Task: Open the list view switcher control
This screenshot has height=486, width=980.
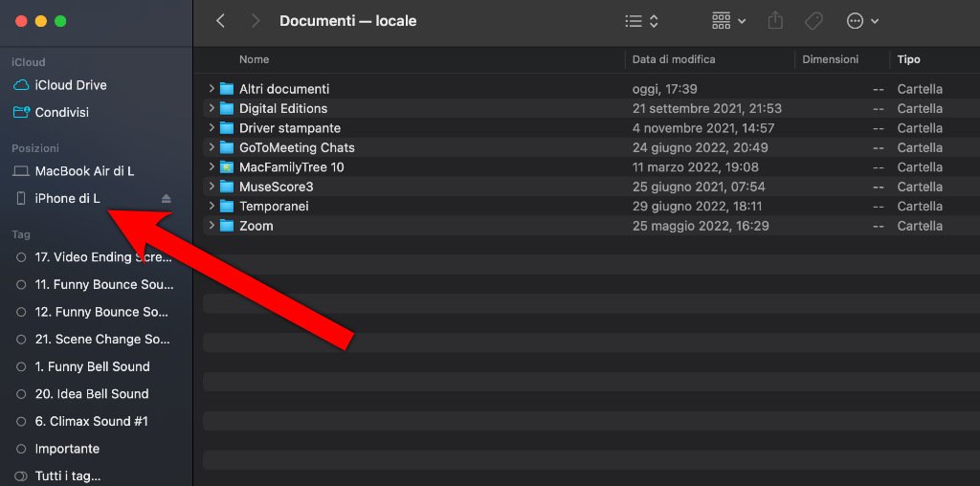Action: pyautogui.click(x=641, y=21)
